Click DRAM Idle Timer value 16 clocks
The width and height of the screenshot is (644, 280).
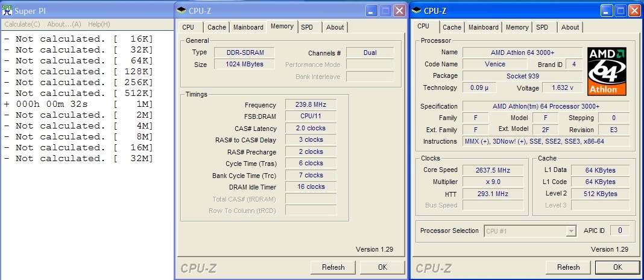[311, 186]
